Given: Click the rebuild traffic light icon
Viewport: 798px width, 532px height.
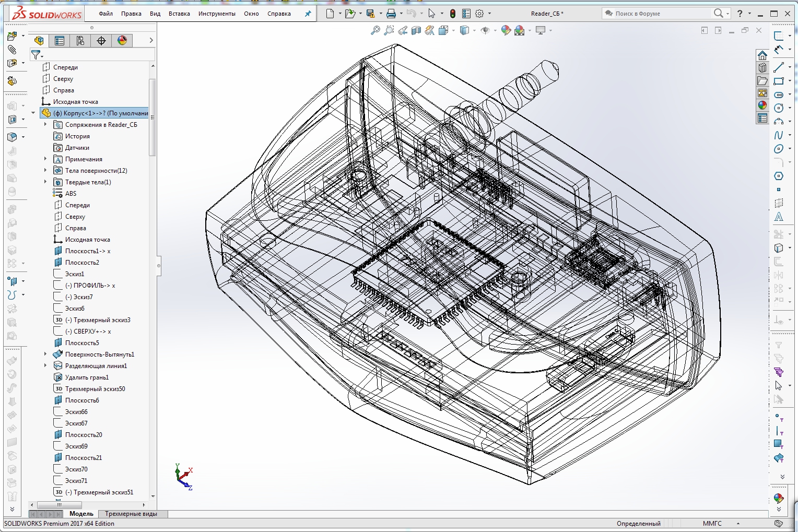Looking at the screenshot, I should point(453,14).
